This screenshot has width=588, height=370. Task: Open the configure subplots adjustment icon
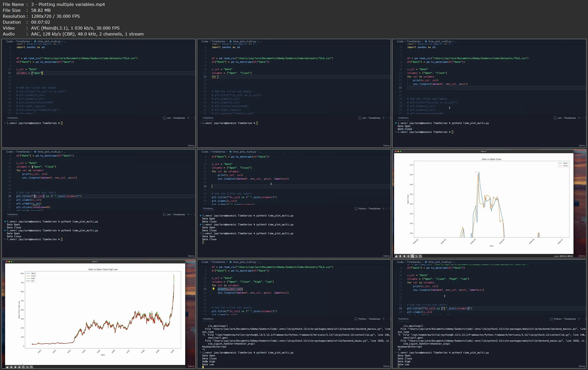(417, 256)
